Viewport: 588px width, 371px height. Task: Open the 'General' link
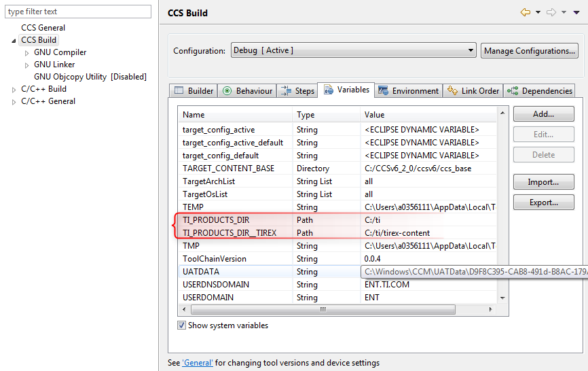pyautogui.click(x=198, y=363)
